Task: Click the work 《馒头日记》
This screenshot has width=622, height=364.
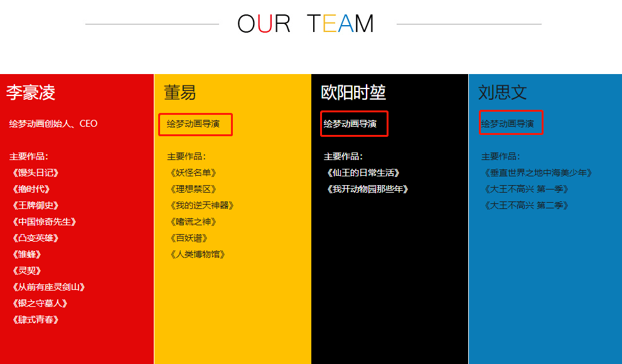Action: tap(36, 173)
